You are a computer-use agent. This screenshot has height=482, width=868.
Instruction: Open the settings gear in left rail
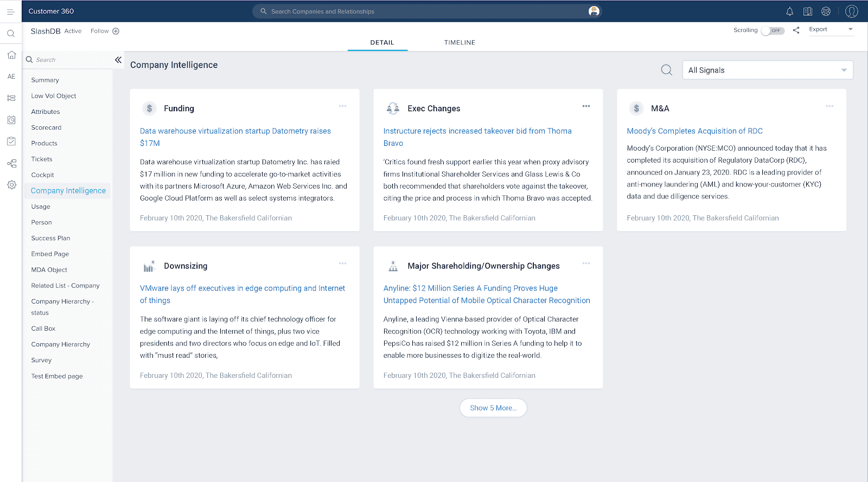(11, 185)
